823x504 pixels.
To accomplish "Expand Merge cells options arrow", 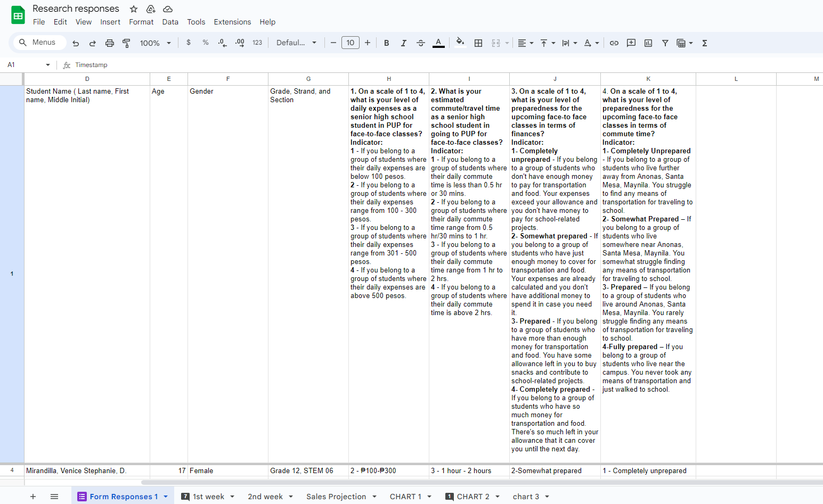I will coord(507,43).
